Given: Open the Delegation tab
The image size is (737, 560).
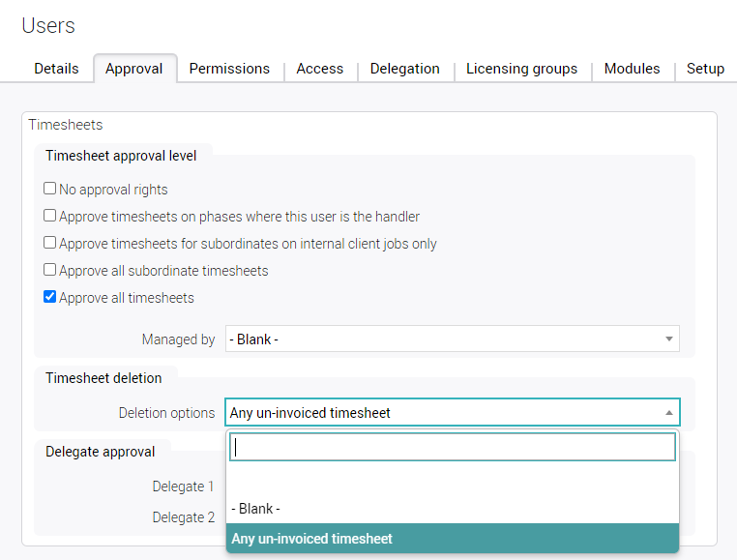Looking at the screenshot, I should [404, 69].
